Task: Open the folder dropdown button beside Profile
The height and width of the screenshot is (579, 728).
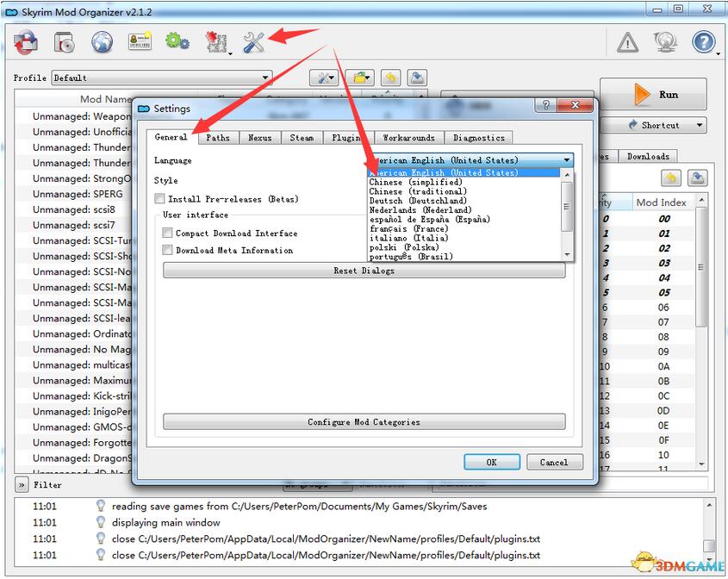Action: (360, 78)
